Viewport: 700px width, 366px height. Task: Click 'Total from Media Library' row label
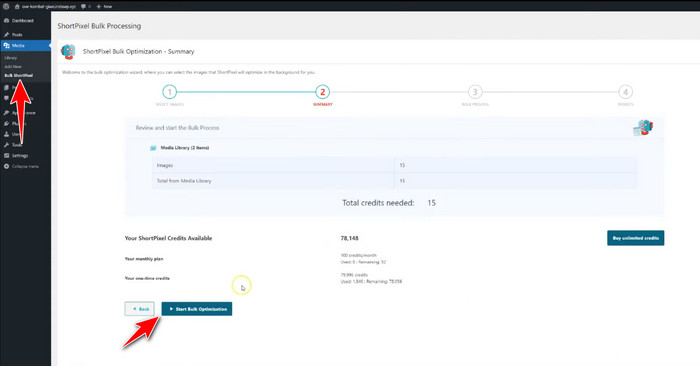(x=184, y=181)
